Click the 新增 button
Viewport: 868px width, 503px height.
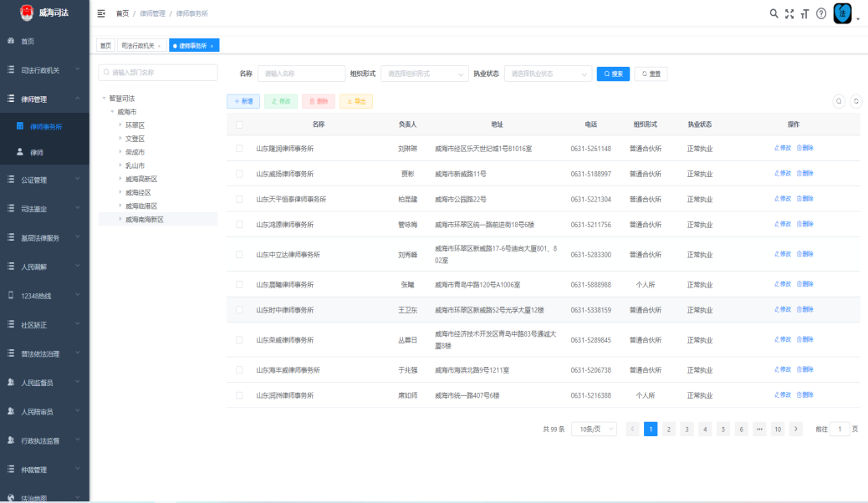coord(243,101)
